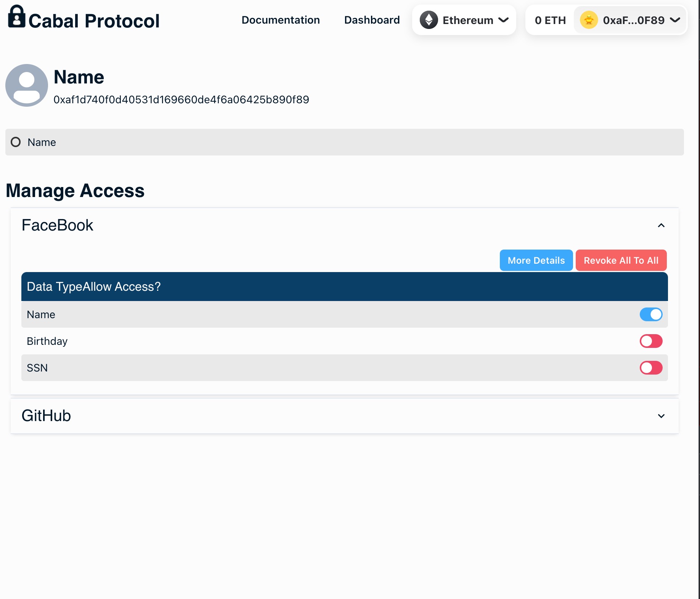Collapse the FaceBook section chevron

tap(661, 226)
